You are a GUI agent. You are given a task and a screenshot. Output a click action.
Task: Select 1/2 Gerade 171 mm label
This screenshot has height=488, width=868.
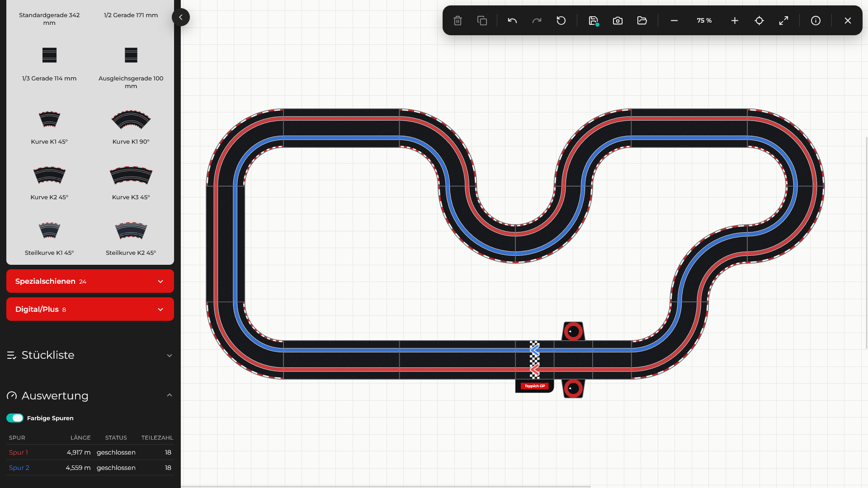point(131,15)
